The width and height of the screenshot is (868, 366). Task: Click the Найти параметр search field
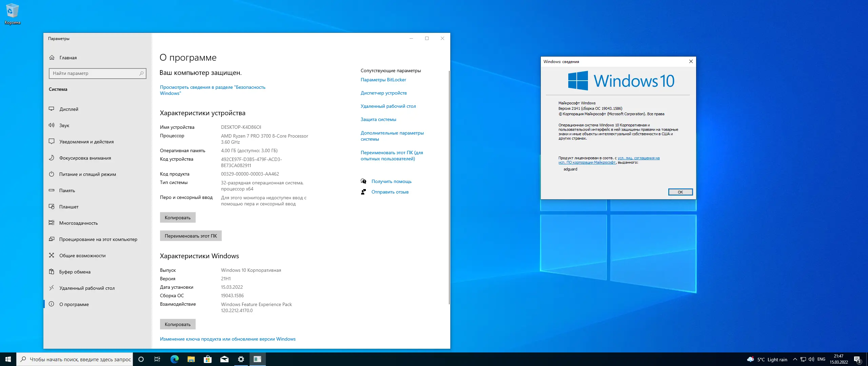(x=95, y=73)
